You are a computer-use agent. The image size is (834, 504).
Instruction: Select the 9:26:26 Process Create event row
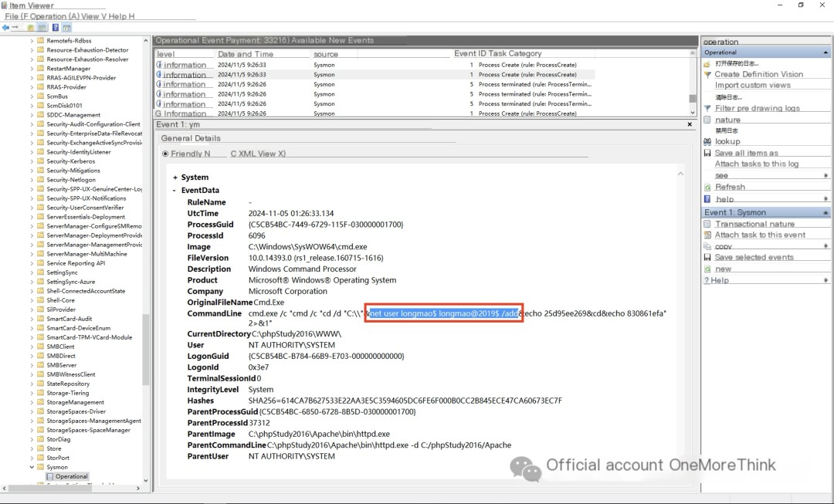coord(375,113)
